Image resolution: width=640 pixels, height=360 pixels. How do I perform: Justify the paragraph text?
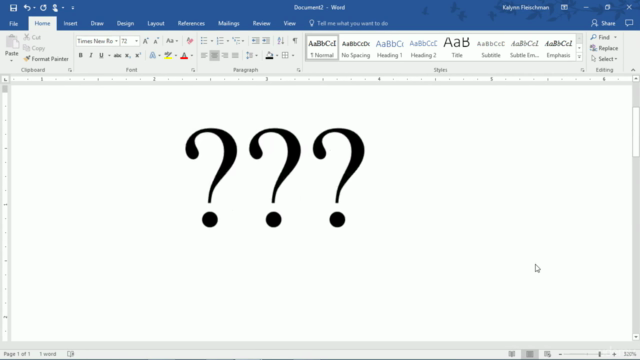point(235,56)
